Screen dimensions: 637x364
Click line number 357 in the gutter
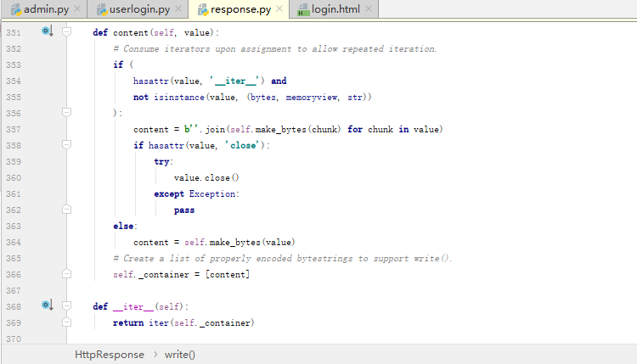(14, 130)
